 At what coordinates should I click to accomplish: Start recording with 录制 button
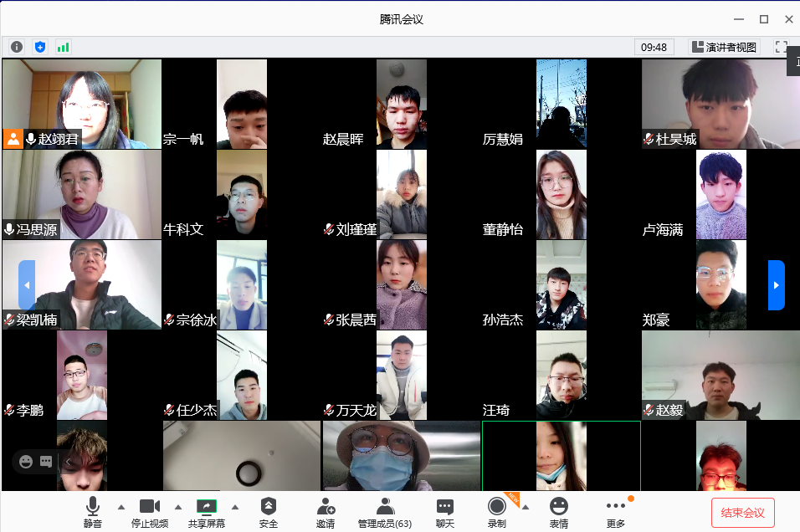pyautogui.click(x=497, y=512)
